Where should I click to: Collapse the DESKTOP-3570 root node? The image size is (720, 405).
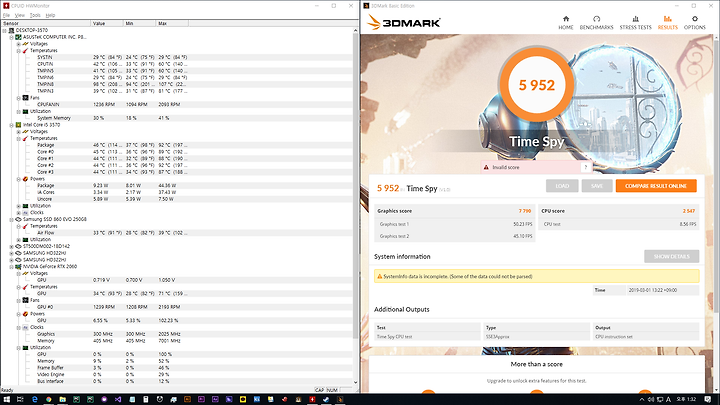[5, 30]
